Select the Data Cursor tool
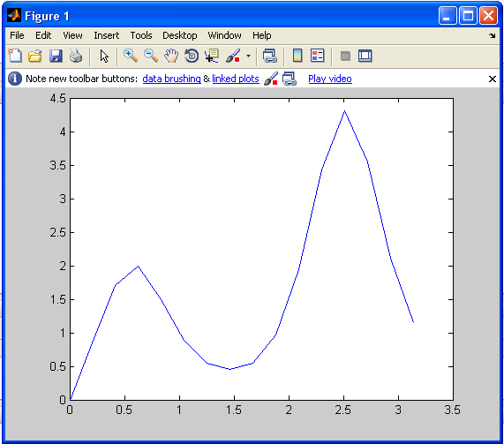504x444 pixels. [x=212, y=56]
